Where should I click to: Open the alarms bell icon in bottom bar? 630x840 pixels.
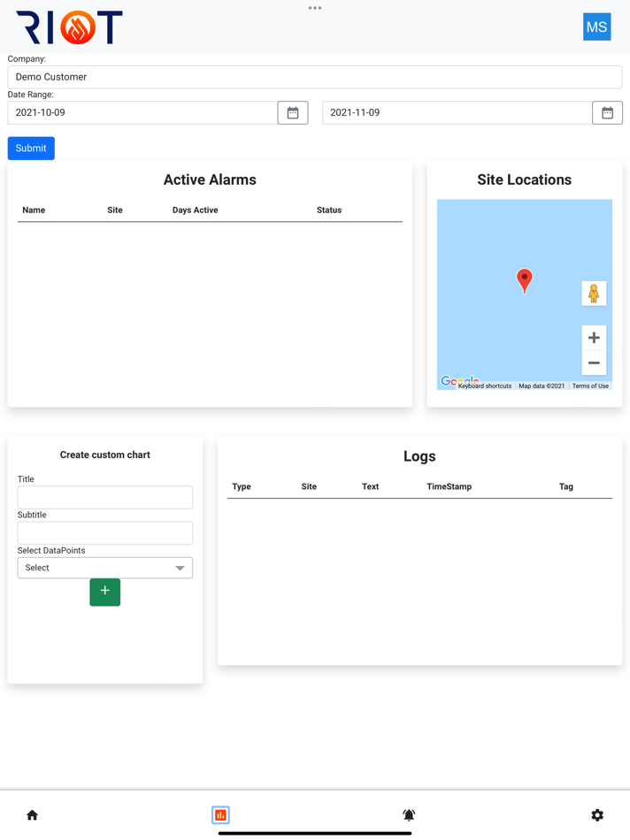[409, 815]
